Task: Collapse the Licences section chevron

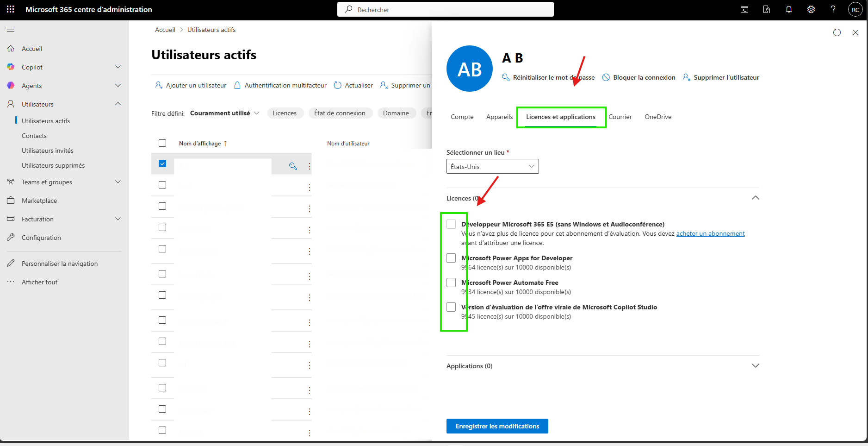Action: [x=756, y=198]
